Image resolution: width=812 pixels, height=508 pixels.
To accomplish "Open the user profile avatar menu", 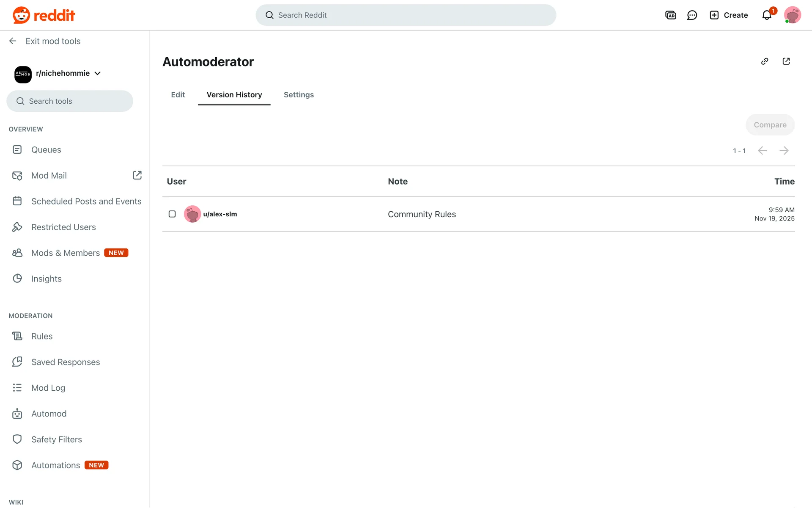I will pos(792,15).
